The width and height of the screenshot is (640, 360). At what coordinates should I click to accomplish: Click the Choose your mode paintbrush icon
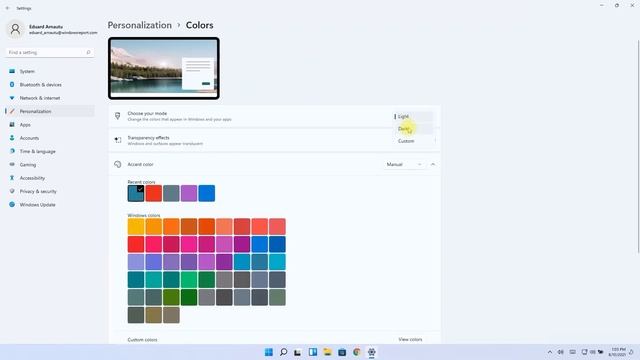point(118,116)
